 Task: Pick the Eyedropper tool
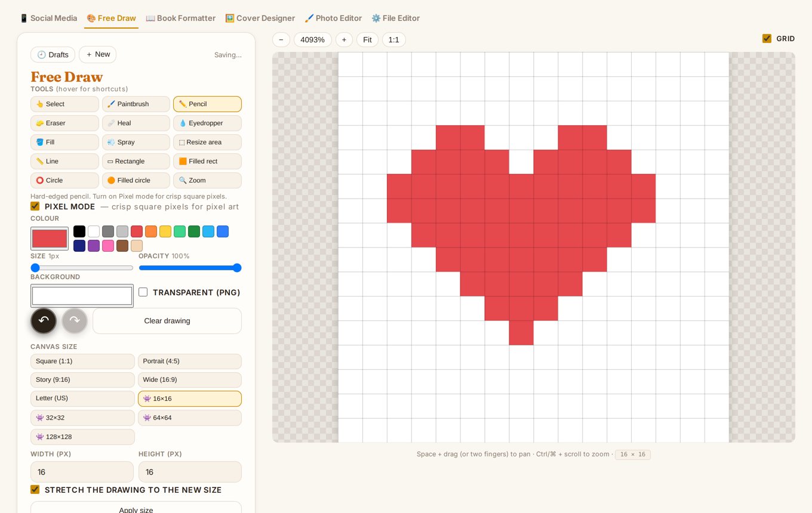pyautogui.click(x=207, y=123)
